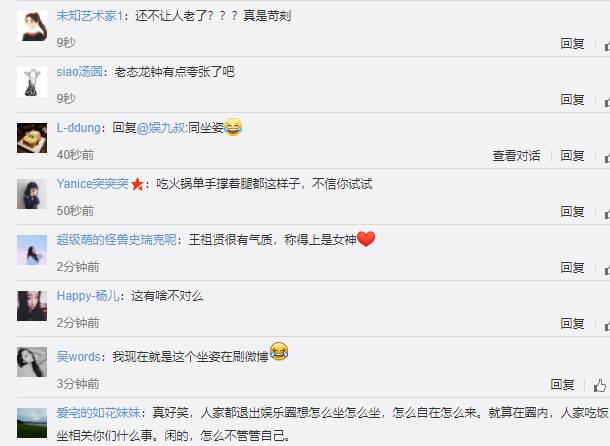Visit the profile of 爱宅的如花妹妹 via username
Image resolution: width=610 pixels, height=446 pixels.
coord(98,413)
